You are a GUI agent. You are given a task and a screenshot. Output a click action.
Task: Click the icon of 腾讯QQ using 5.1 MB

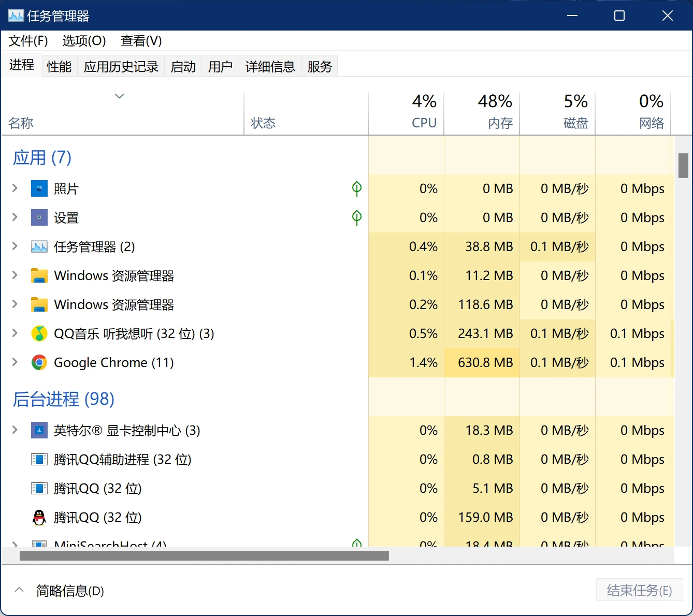(x=39, y=488)
